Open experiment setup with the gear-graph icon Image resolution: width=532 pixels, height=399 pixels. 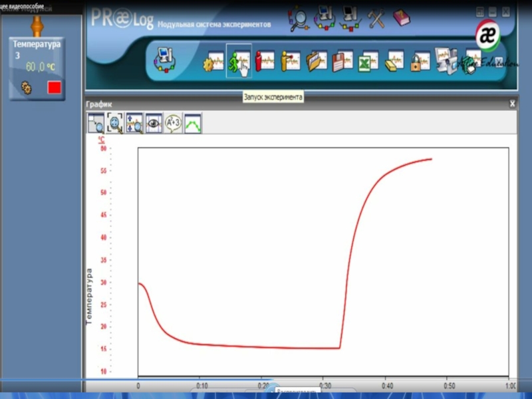tap(213, 61)
